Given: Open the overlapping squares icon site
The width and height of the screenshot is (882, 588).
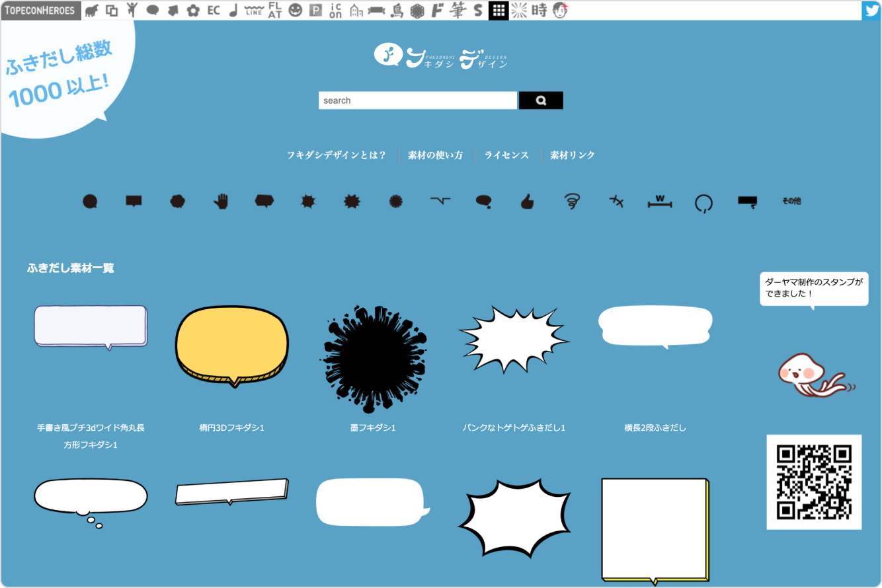Looking at the screenshot, I should [x=112, y=11].
